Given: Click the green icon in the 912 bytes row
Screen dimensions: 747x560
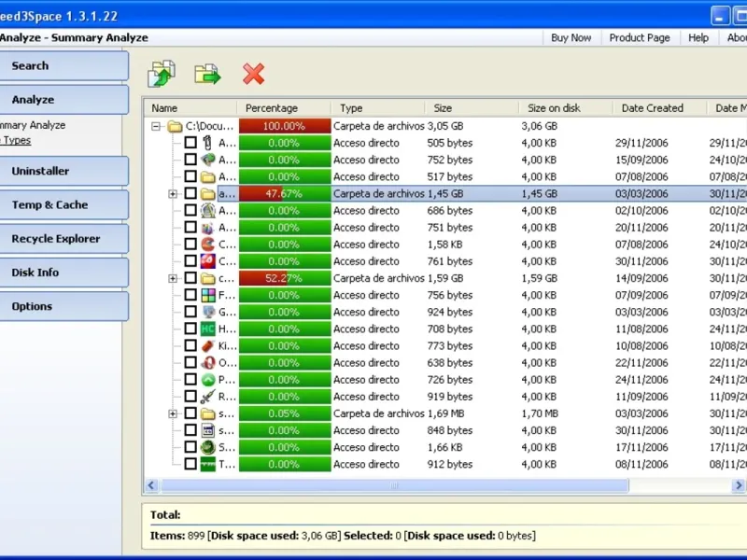Looking at the screenshot, I should (x=207, y=464).
